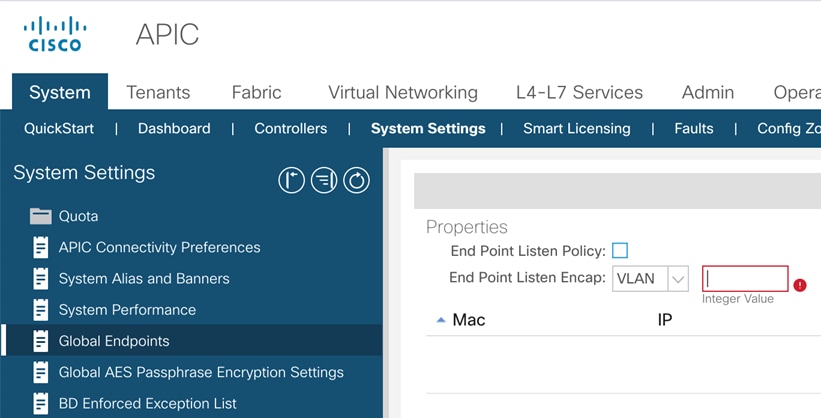Click the Quota folder icon

pyautogui.click(x=41, y=216)
